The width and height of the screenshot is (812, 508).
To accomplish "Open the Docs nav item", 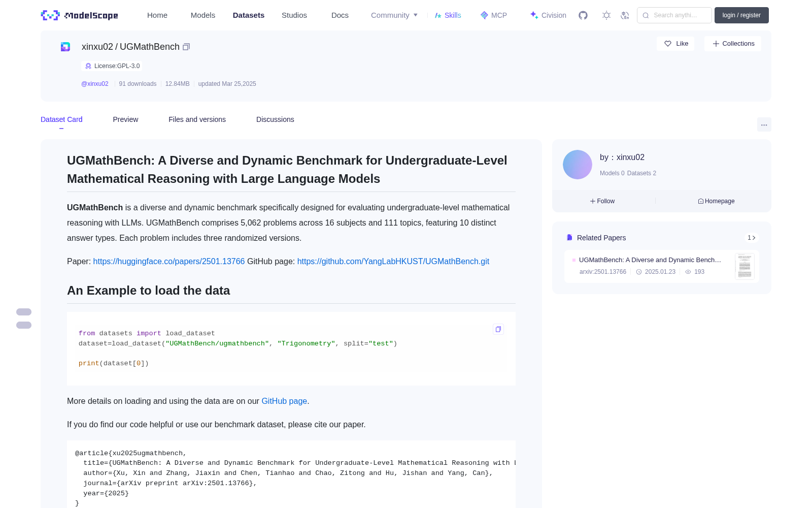I will (340, 15).
